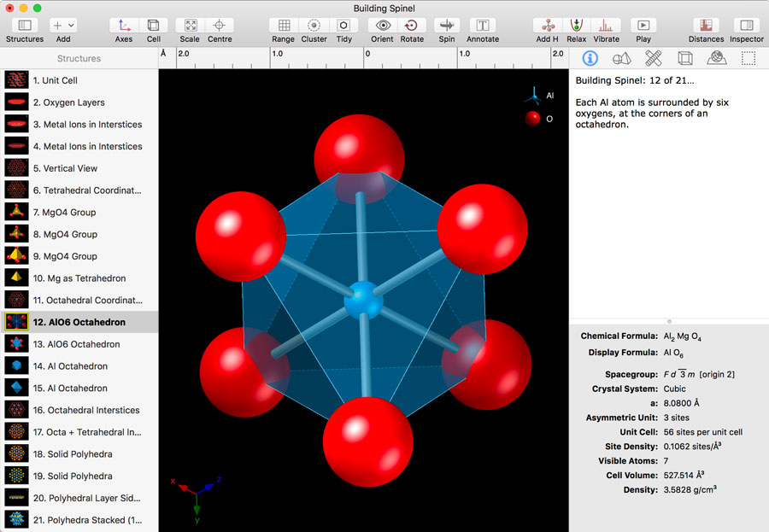769x532 pixels.
Task: Select the Cluster tool
Action: [x=314, y=26]
